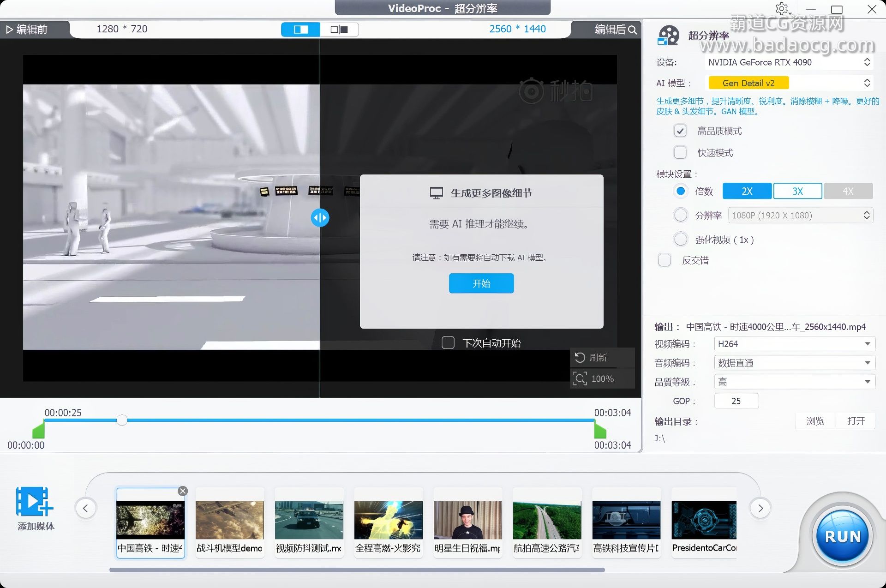Click the super-resolution film reel icon
Screen dimensions: 886x588
point(668,36)
